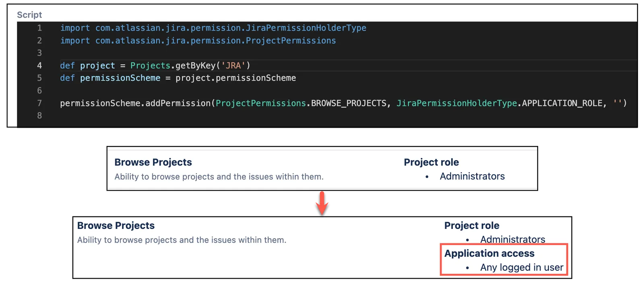Click Browse Projects heading in lower panel
This screenshot has height=285, width=644.
(116, 226)
